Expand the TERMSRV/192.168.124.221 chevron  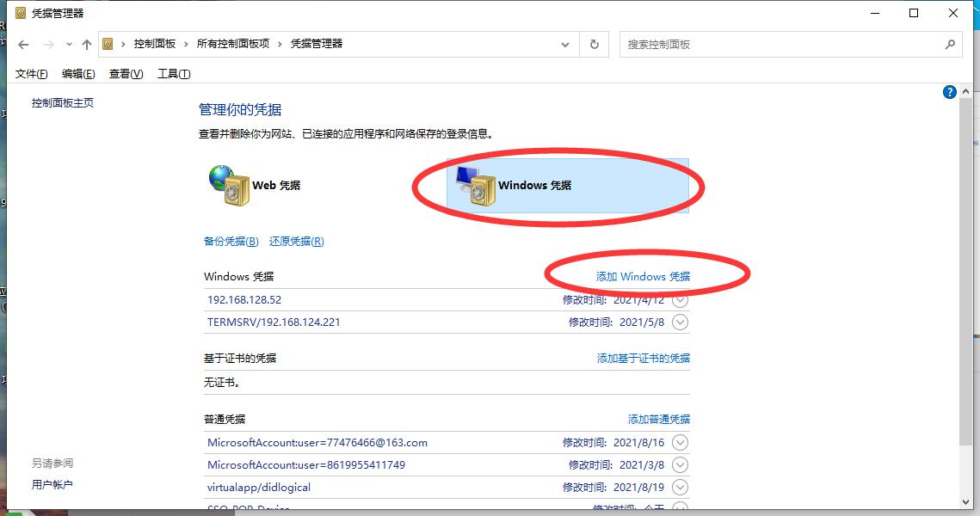680,322
